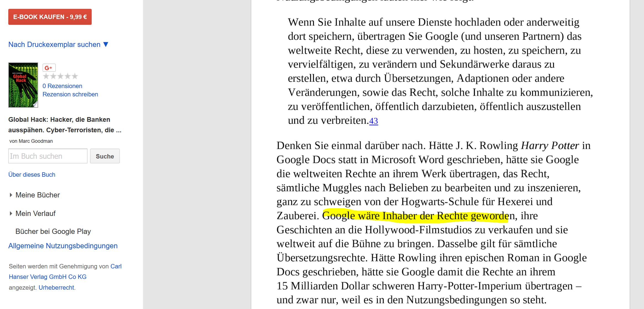Screen dimensions: 644x309
Task: Click the Global Hack book cover thumbnail
Action: pyautogui.click(x=23, y=85)
